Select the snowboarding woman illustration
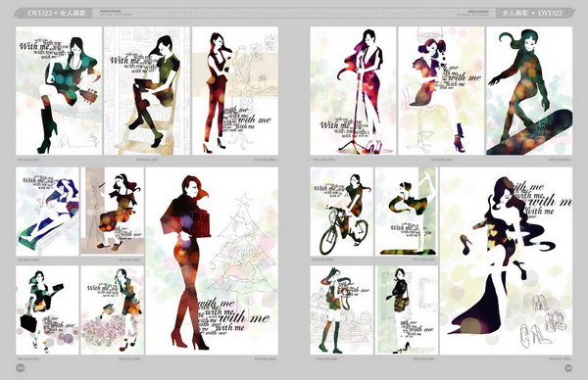 pos(529,91)
